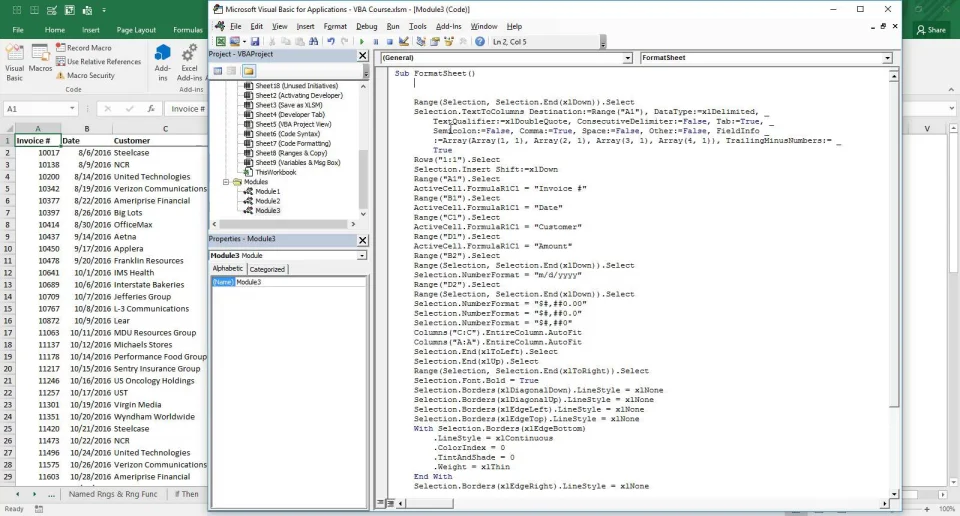This screenshot has height=516, width=960.
Task: Click the Cut scissors icon in VBA toolbar
Action: coord(272,42)
